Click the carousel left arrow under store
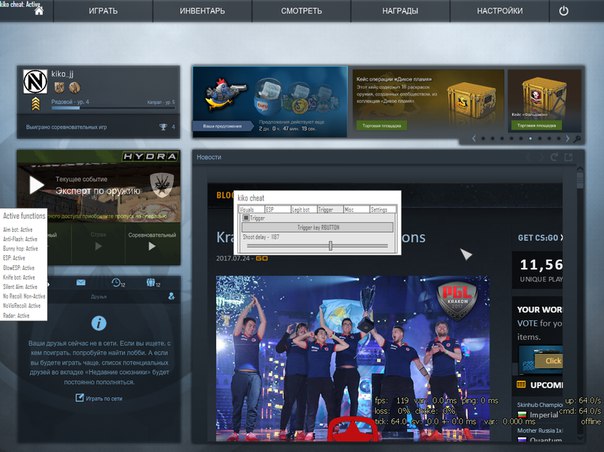Screen dimensions: 604x452 pos(475,138)
